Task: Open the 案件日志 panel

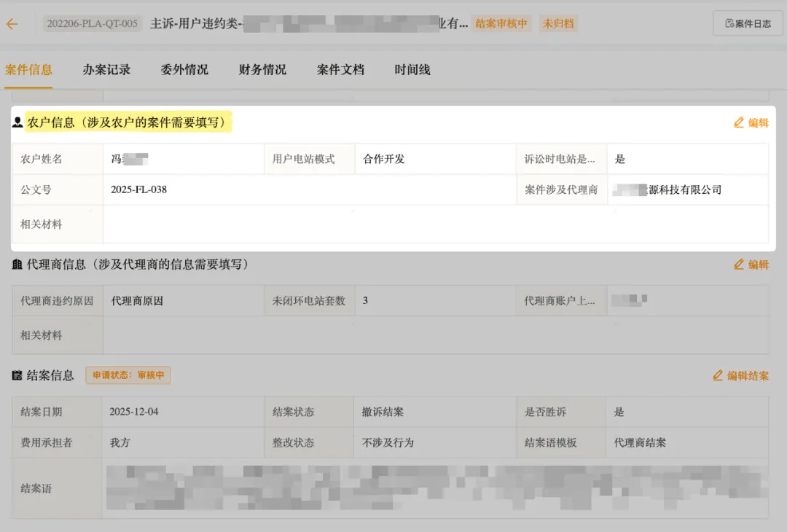Action: [x=748, y=23]
